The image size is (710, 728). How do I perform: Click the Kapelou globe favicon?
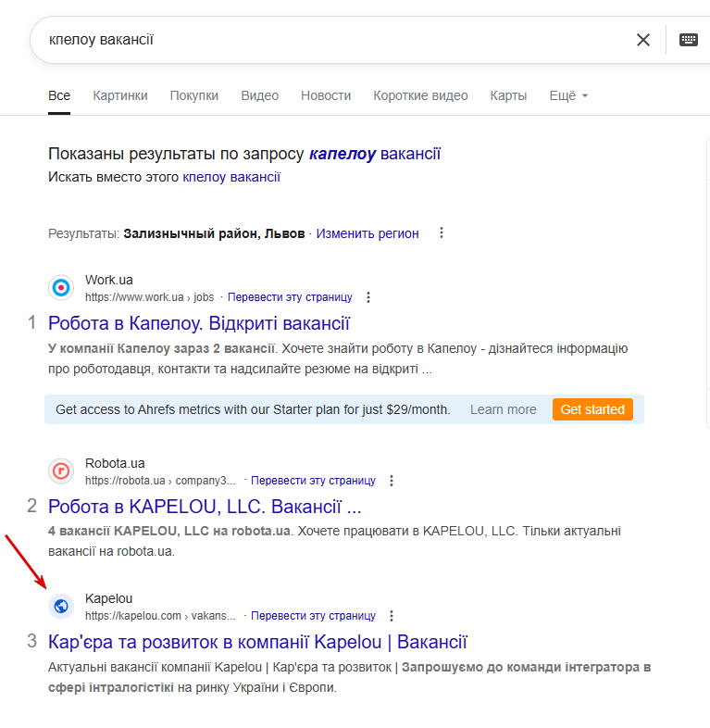click(x=61, y=607)
